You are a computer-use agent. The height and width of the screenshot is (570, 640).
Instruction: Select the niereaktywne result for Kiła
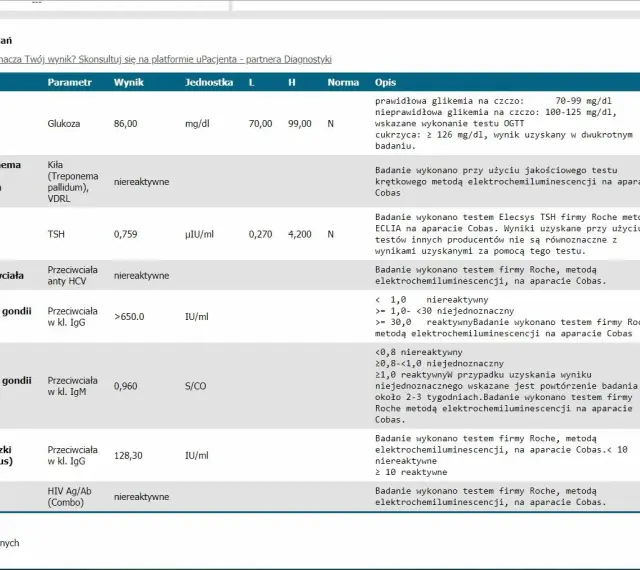[x=141, y=182]
